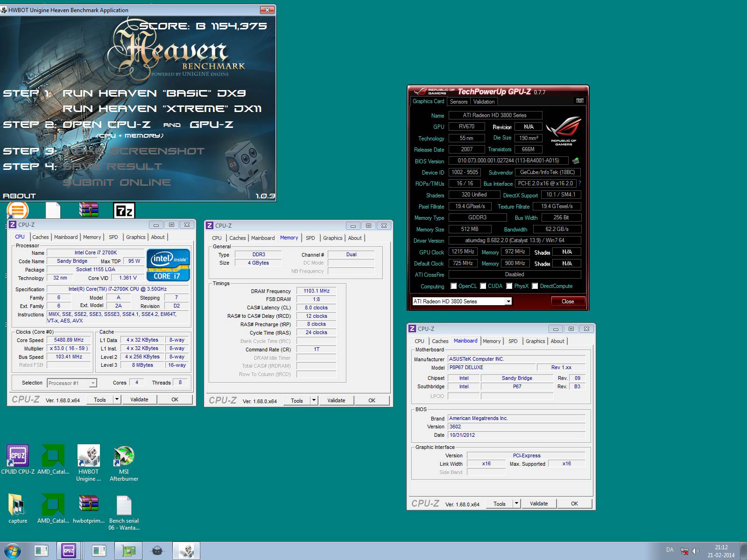This screenshot has width=747, height=560.
Task: Open Caches tab in CPU window
Action: coord(41,237)
